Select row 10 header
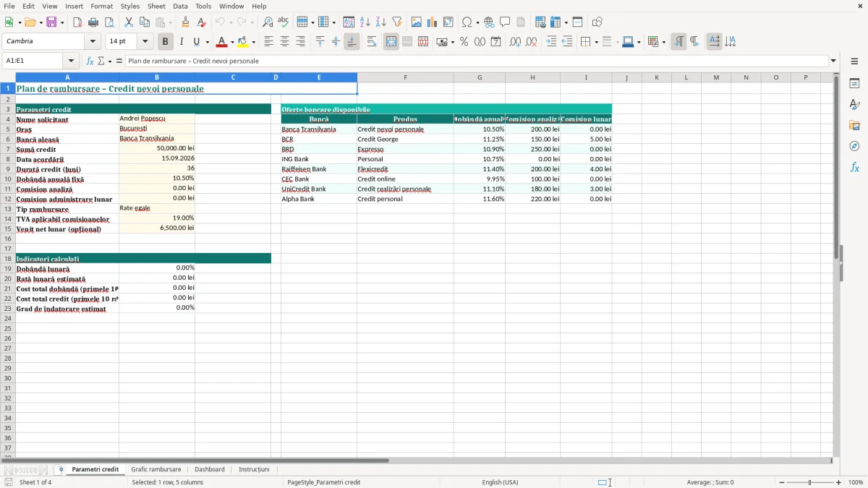868x488 pixels. [x=8, y=179]
